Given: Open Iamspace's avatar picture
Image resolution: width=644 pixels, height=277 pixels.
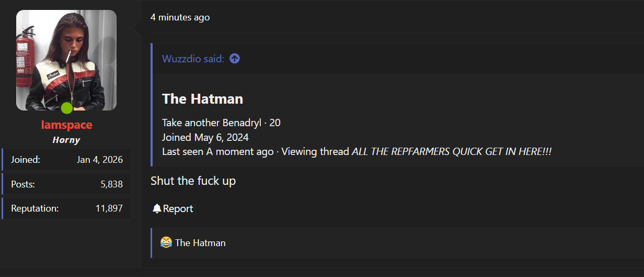Looking at the screenshot, I should tap(66, 60).
